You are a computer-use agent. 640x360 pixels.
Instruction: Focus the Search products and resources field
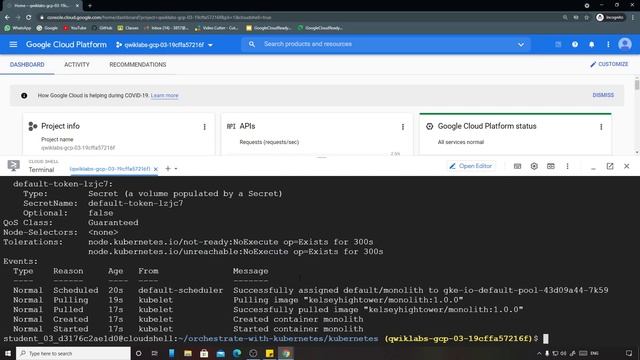point(386,44)
